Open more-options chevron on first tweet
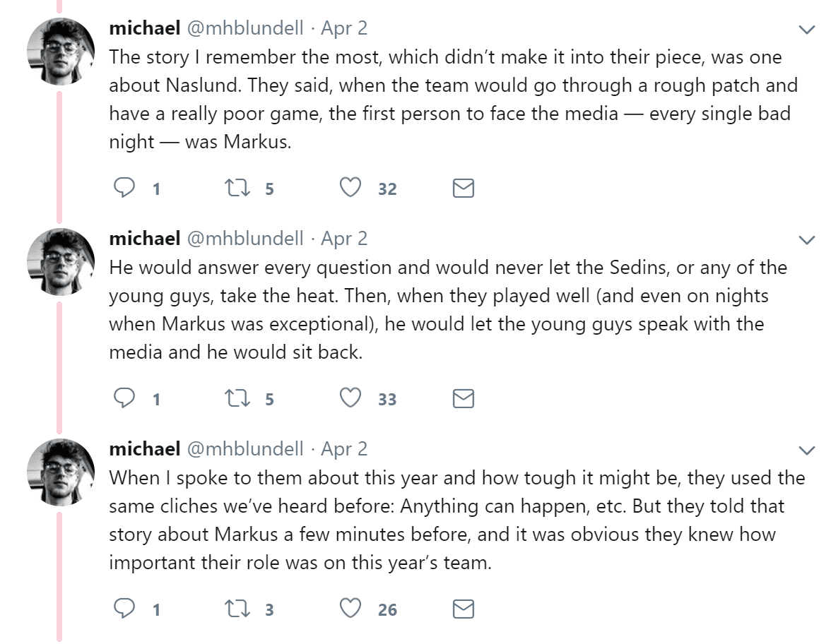 [806, 30]
